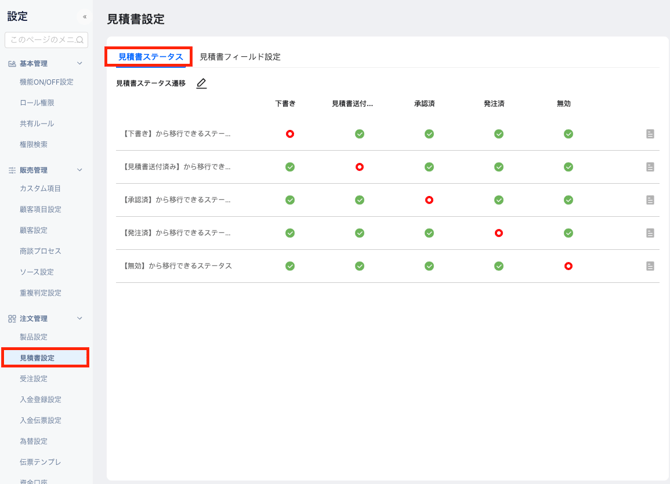Open 受注設定 menu item

pyautogui.click(x=33, y=378)
